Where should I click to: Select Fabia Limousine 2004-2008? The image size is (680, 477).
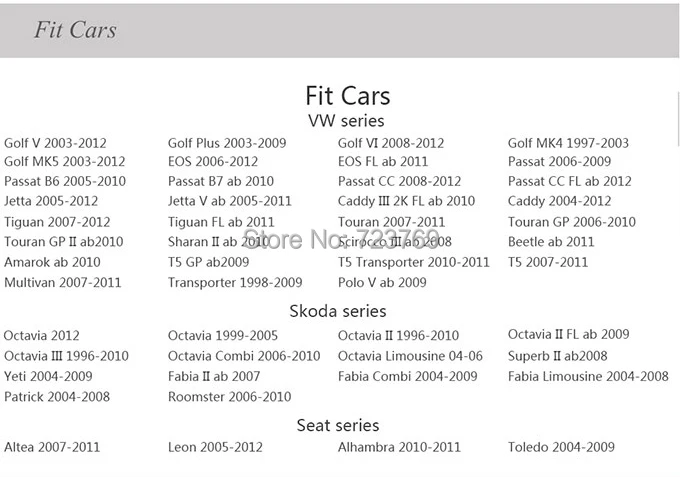[588, 376]
